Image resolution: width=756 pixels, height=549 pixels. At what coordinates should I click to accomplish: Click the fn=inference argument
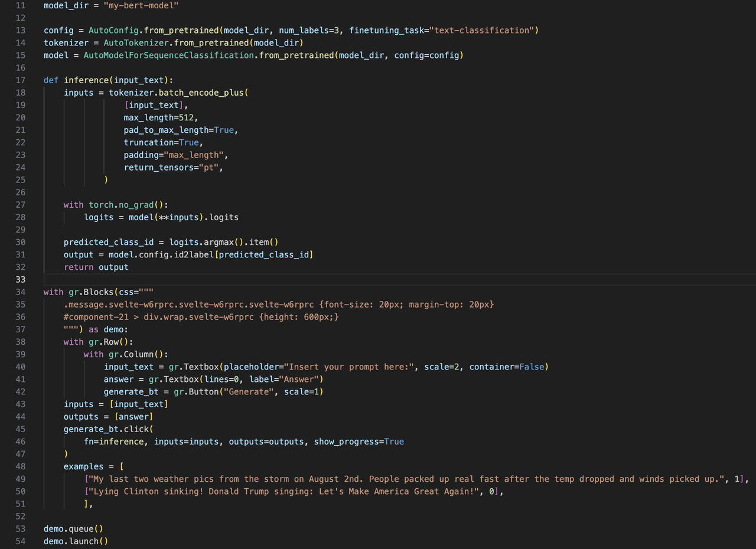click(x=113, y=442)
